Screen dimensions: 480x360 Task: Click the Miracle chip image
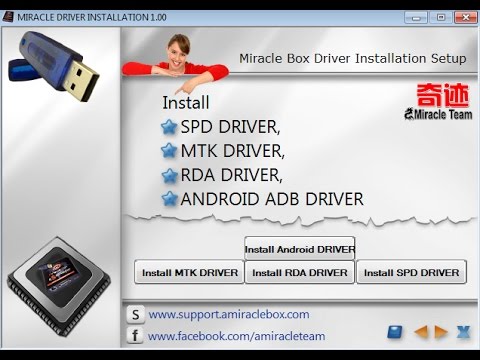59,288
